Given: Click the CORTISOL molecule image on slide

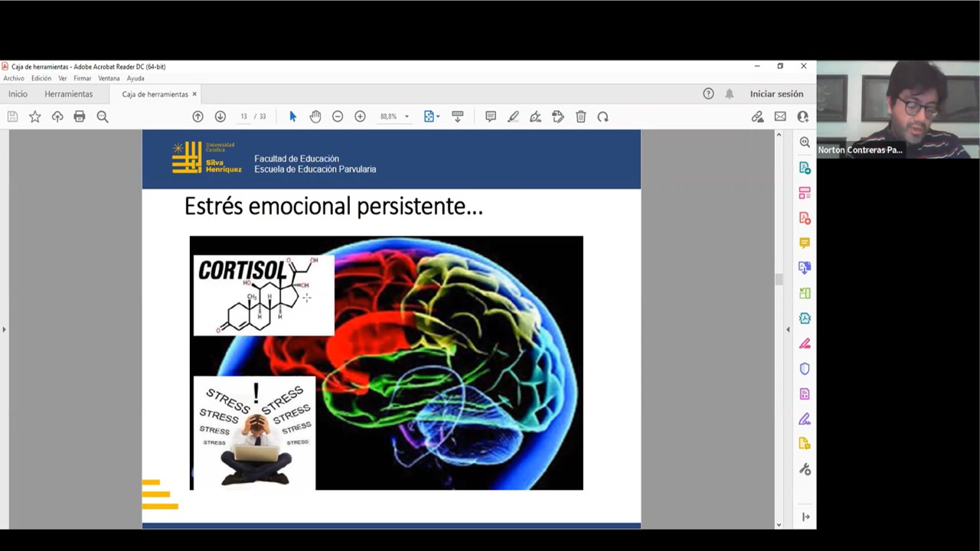Looking at the screenshot, I should 263,295.
